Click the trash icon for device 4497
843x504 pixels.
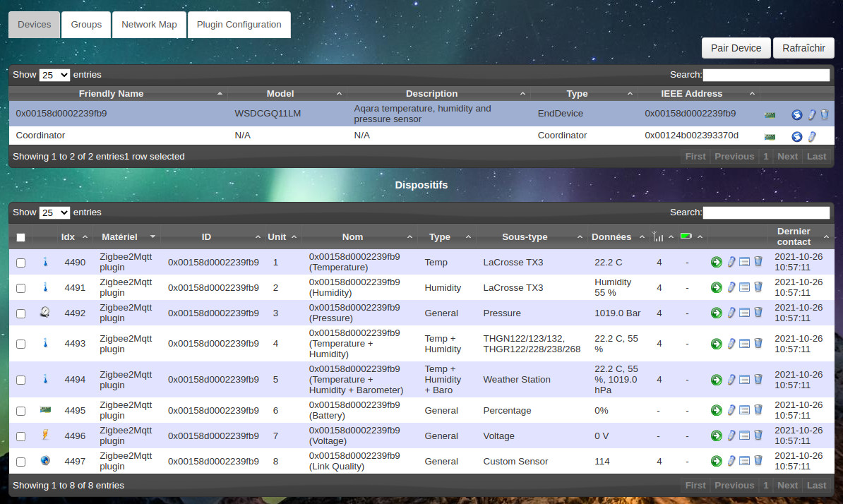click(x=758, y=461)
